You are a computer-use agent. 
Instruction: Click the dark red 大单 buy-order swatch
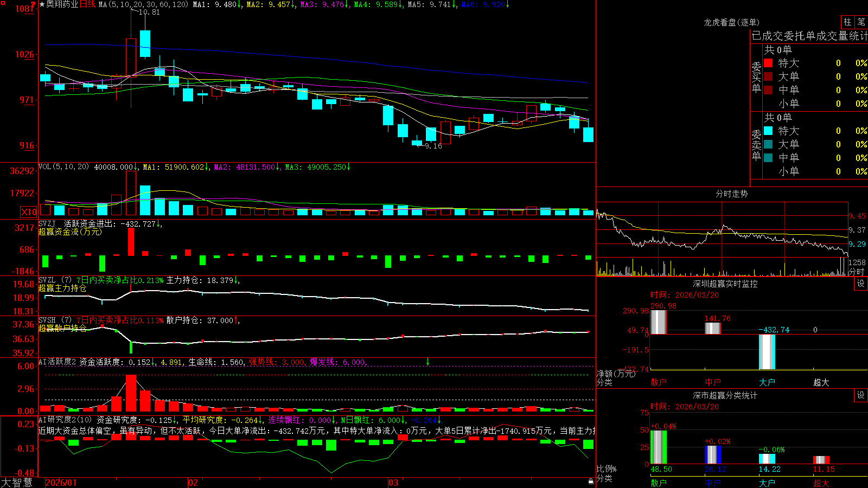768,76
